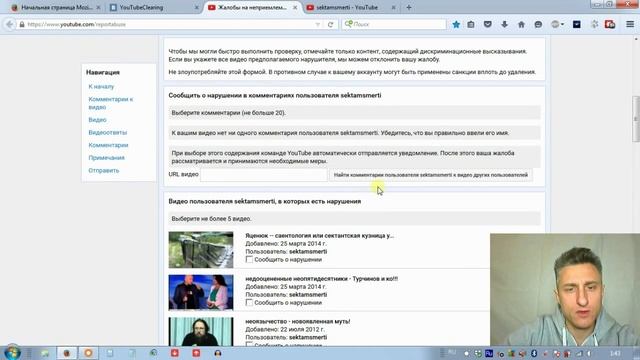Click the Pocket save icon
Viewport: 640px width, 360px height.
pyautogui.click(x=487, y=24)
